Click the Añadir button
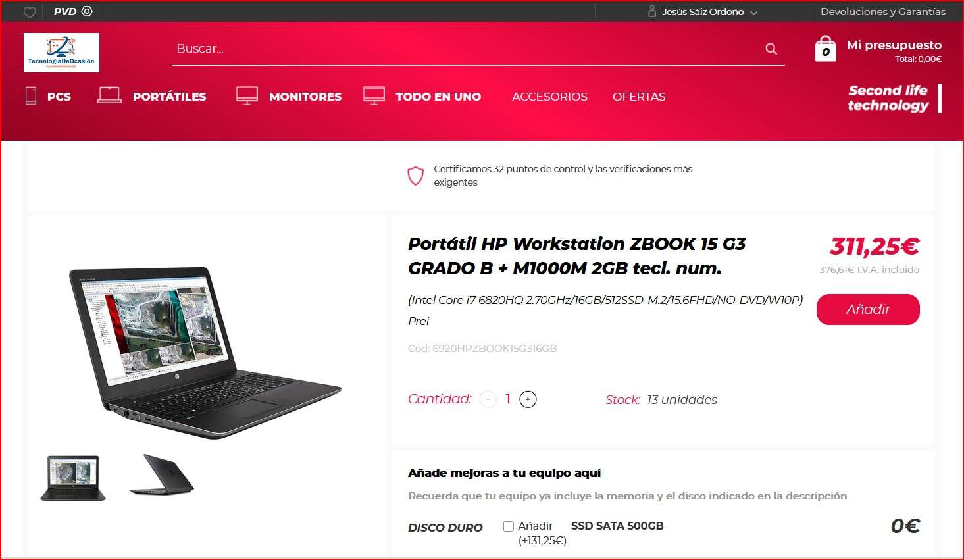 coord(868,309)
